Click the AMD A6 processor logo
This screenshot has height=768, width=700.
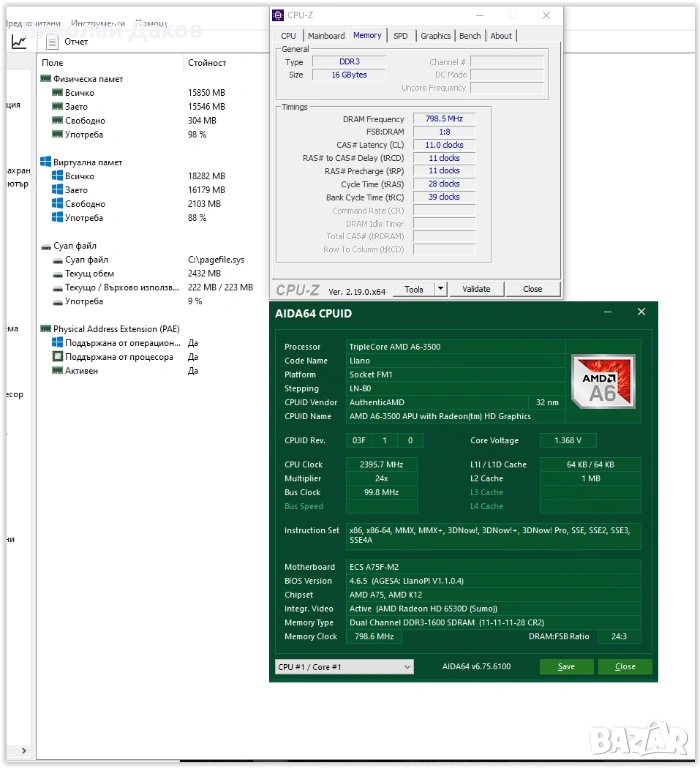pyautogui.click(x=601, y=382)
